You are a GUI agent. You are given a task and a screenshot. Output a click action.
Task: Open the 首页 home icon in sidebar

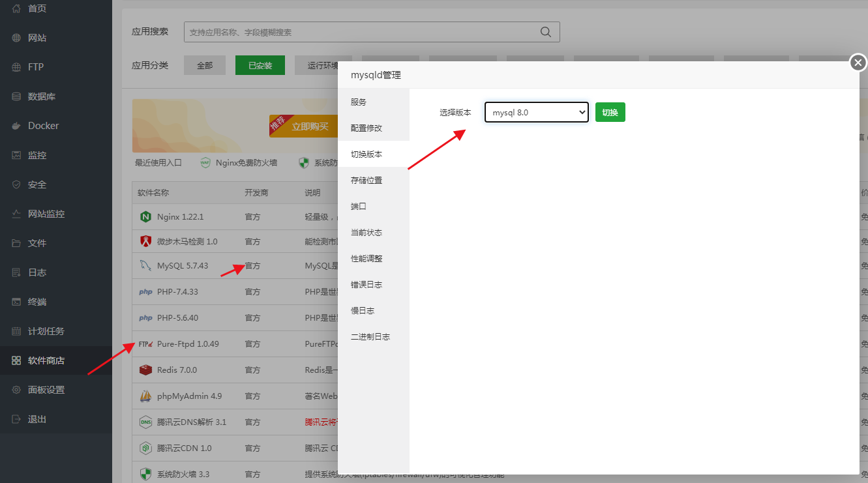click(16, 8)
